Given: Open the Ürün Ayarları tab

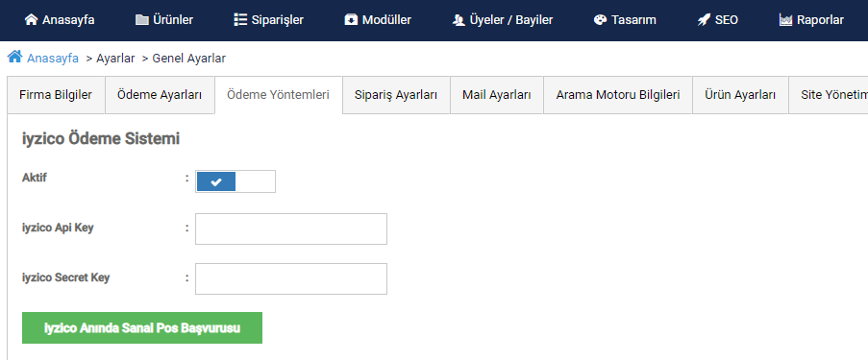Looking at the screenshot, I should [x=740, y=95].
